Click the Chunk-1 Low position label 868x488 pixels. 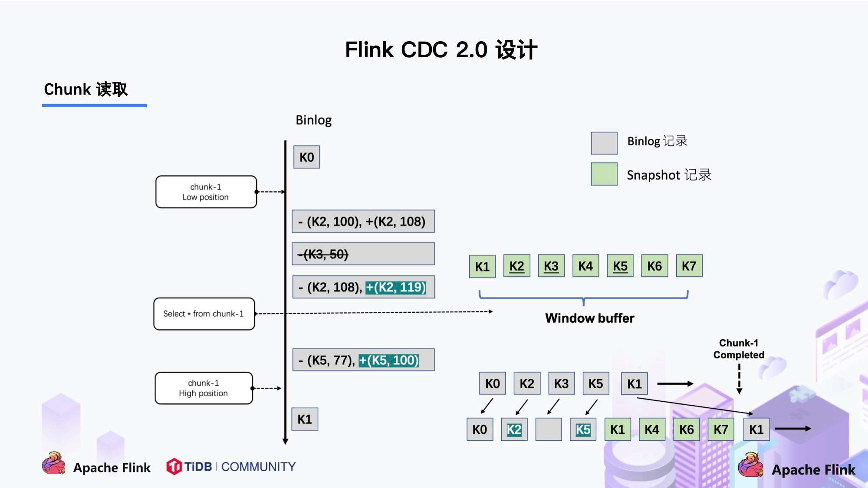tap(206, 192)
